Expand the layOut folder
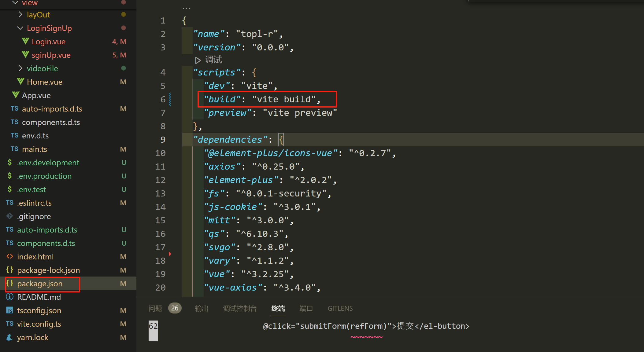644x352 pixels. click(20, 15)
